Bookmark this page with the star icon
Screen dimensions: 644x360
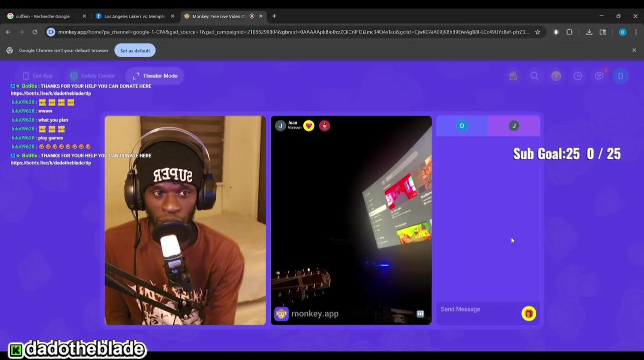537,32
